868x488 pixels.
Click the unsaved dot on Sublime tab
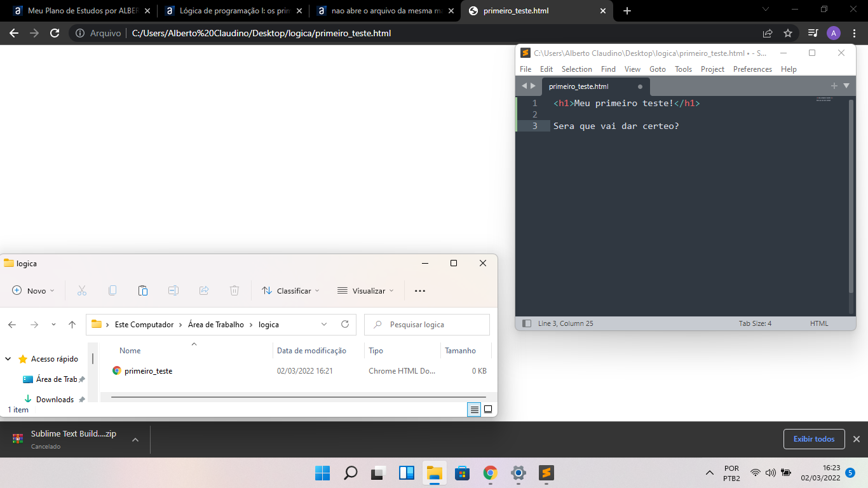coord(640,86)
